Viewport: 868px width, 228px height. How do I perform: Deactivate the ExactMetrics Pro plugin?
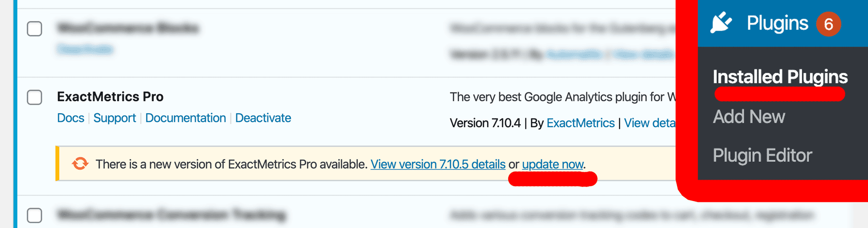(x=263, y=118)
